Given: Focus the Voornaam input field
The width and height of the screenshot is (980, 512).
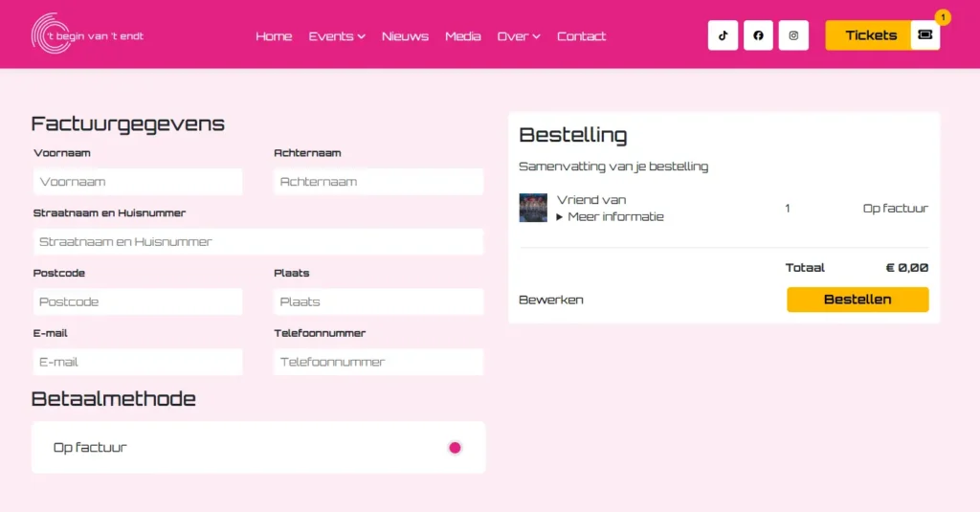Looking at the screenshot, I should [138, 182].
